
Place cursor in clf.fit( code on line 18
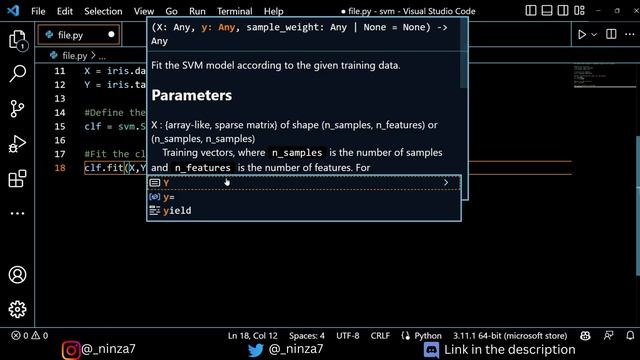point(106,168)
